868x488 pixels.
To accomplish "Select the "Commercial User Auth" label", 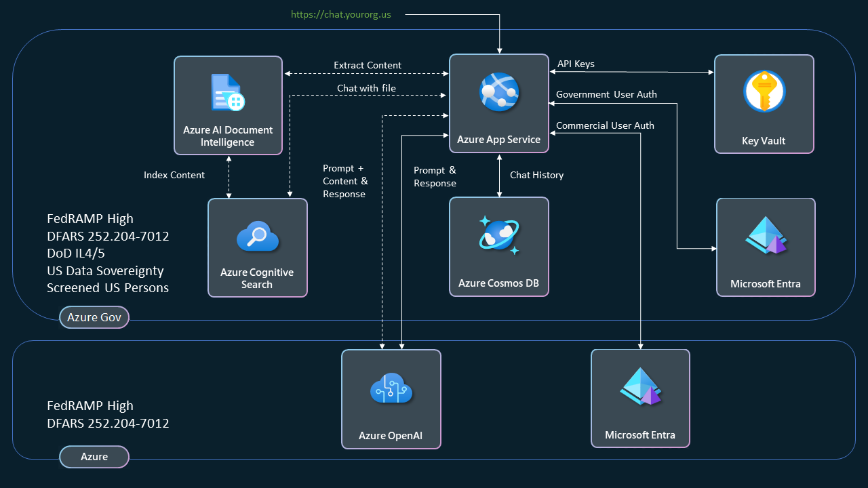I will (605, 125).
